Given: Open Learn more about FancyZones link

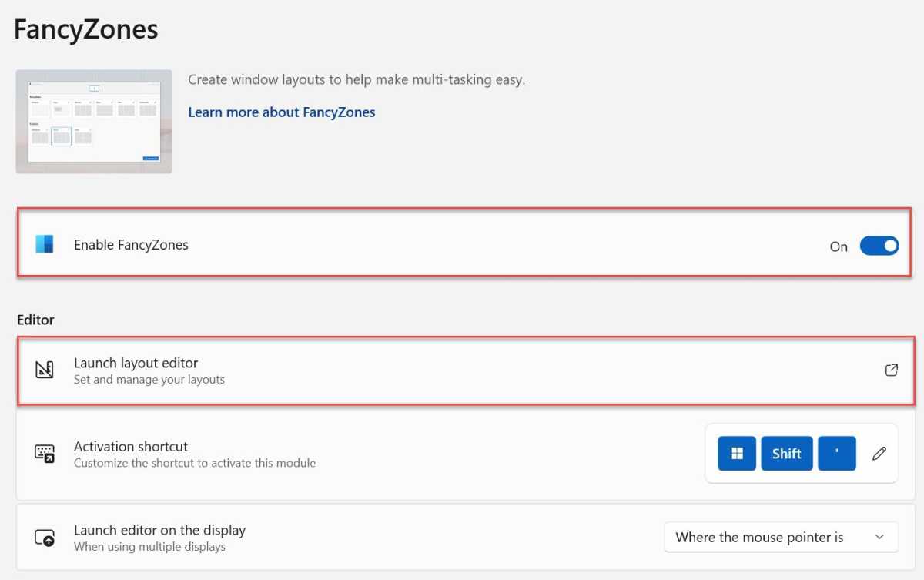Looking at the screenshot, I should [x=282, y=112].
